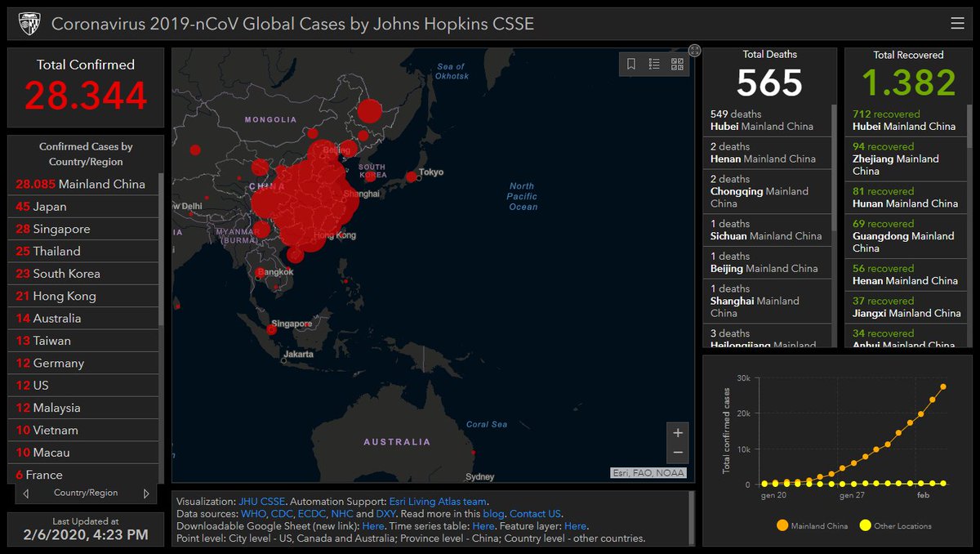This screenshot has height=554, width=980.
Task: Open the JHU CSSE link
Action: pyautogui.click(x=261, y=501)
